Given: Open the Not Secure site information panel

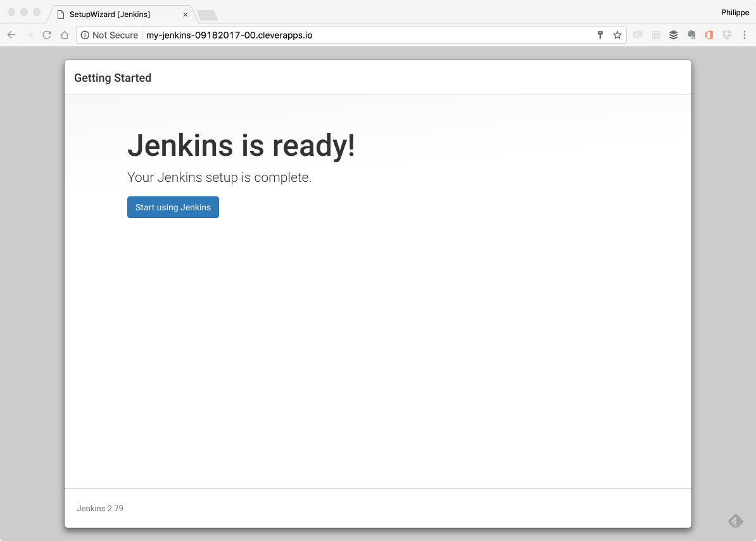Looking at the screenshot, I should tap(108, 35).
